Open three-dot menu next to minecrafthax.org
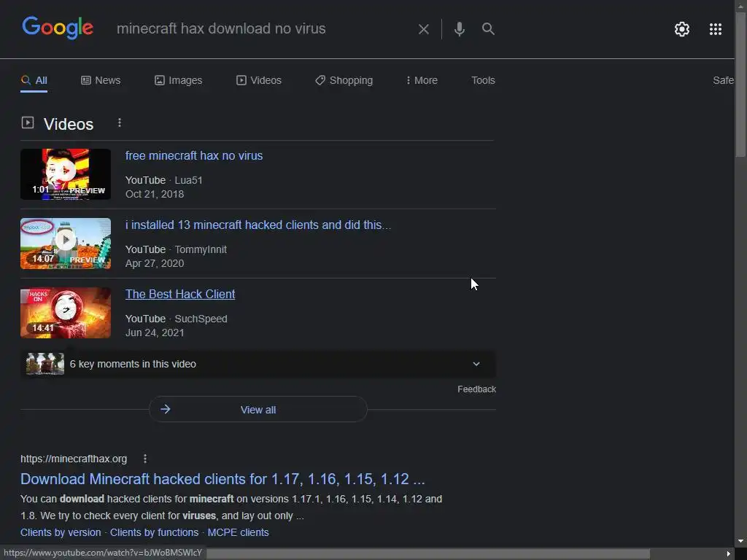This screenshot has width=747, height=560. (x=145, y=459)
